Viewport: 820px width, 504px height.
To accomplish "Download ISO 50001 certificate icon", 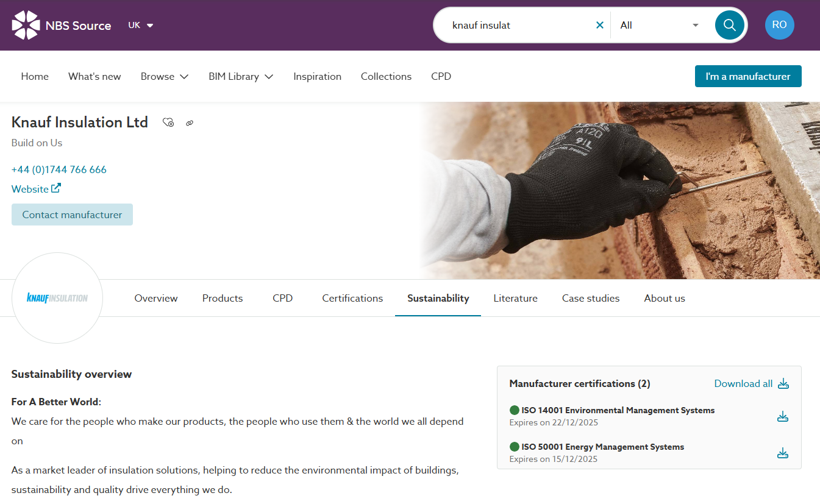I will click(x=783, y=453).
